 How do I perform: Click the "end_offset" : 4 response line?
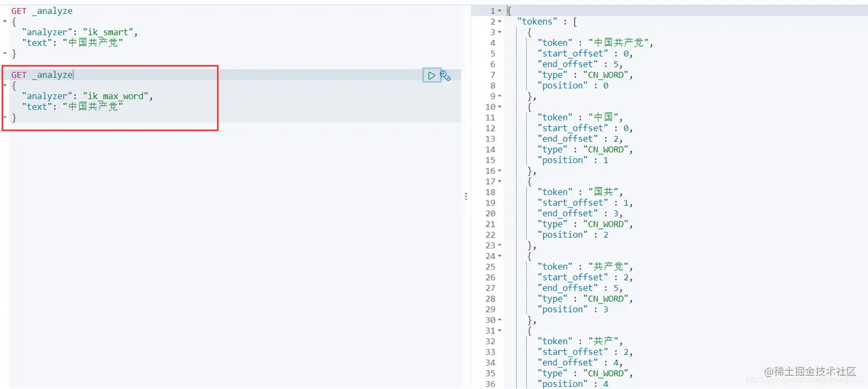(580, 363)
